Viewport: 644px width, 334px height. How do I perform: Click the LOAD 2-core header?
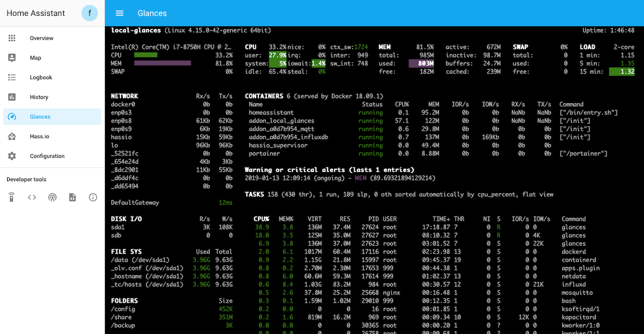pos(607,47)
